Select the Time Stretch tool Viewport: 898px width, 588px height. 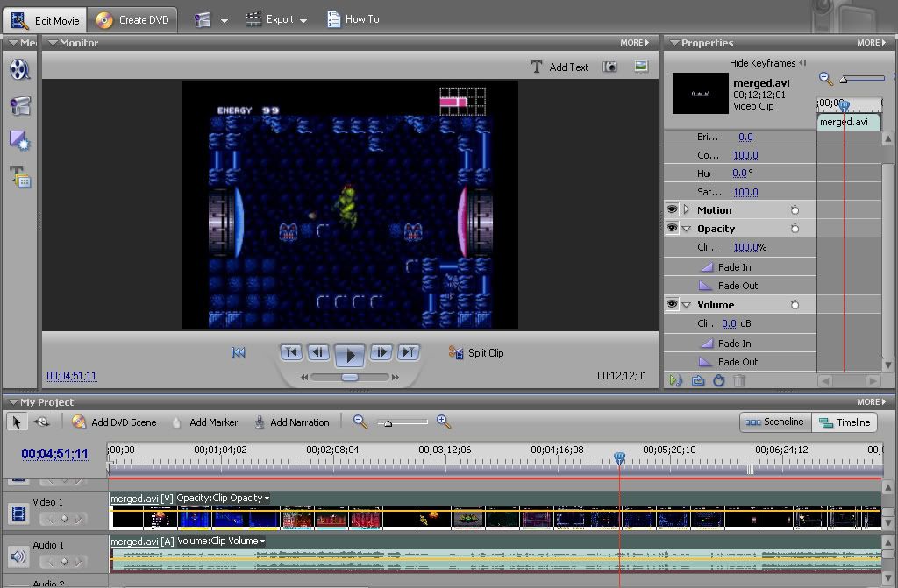41,422
